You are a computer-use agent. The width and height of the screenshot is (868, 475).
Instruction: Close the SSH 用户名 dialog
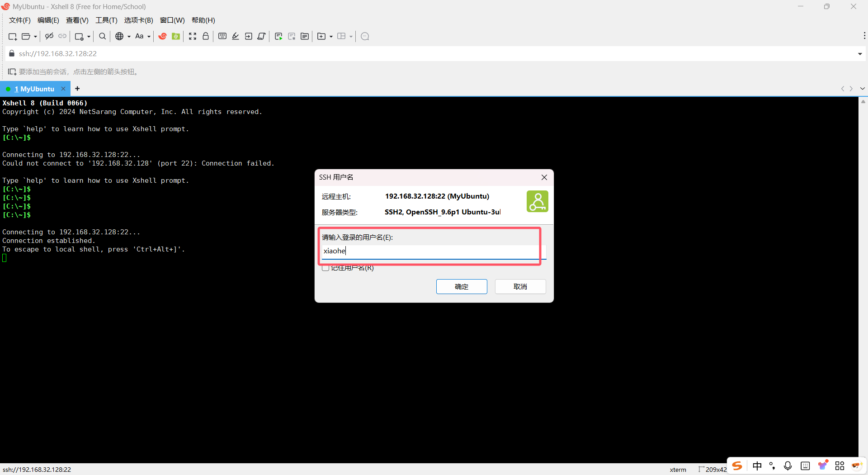point(544,177)
